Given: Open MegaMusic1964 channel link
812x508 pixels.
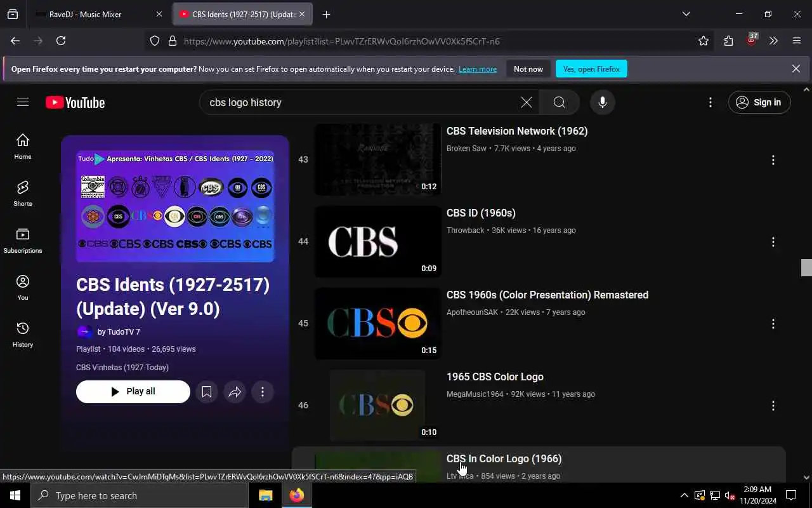Looking at the screenshot, I should click(475, 394).
